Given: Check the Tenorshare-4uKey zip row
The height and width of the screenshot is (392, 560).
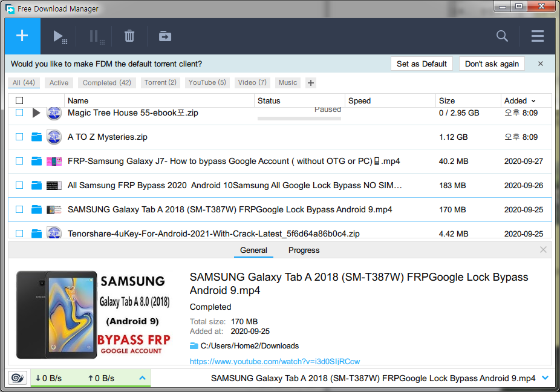Looking at the screenshot, I should [x=19, y=234].
